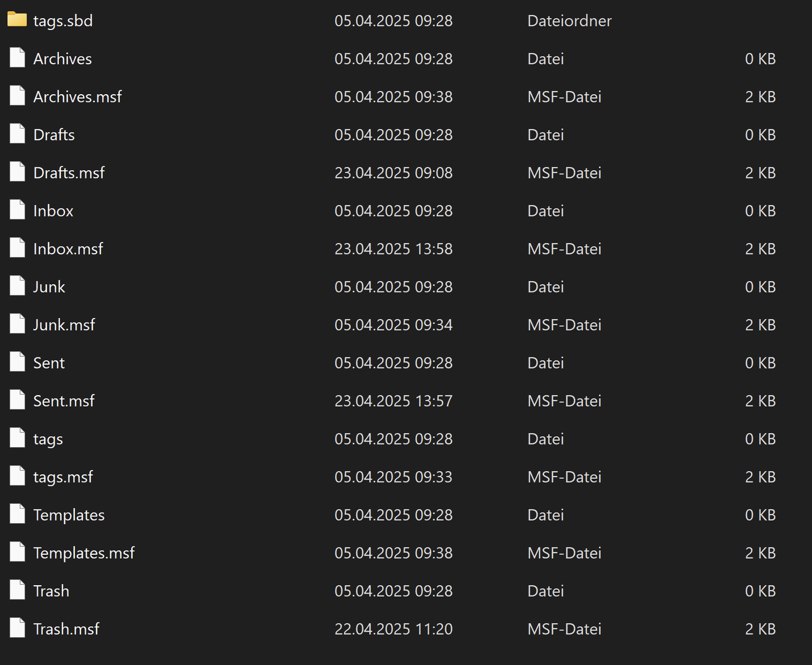Click the Dateiordner type of tags.sbd
812x665 pixels.
569,21
